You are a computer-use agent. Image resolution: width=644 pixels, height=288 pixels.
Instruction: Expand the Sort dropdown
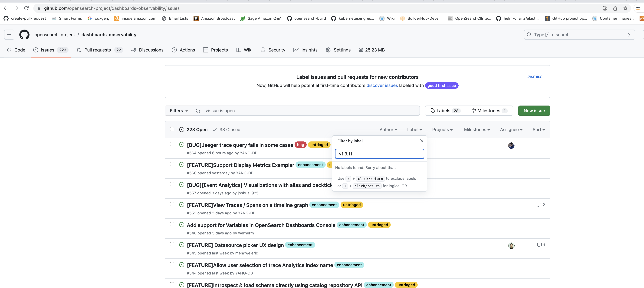coord(538,130)
